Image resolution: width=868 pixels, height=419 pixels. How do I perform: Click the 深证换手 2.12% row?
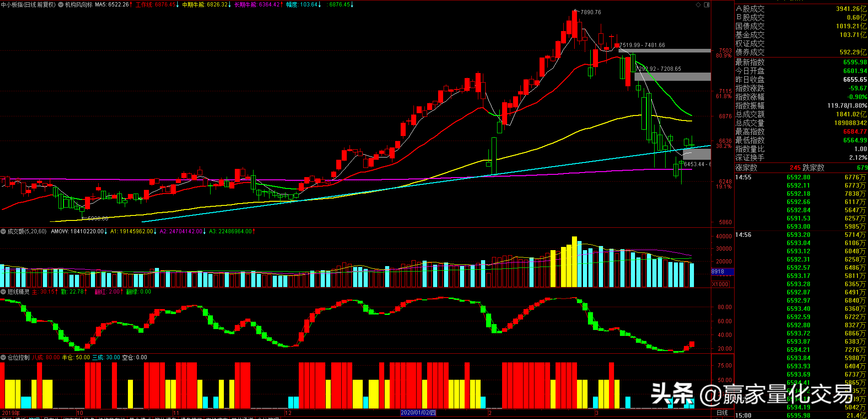click(801, 157)
